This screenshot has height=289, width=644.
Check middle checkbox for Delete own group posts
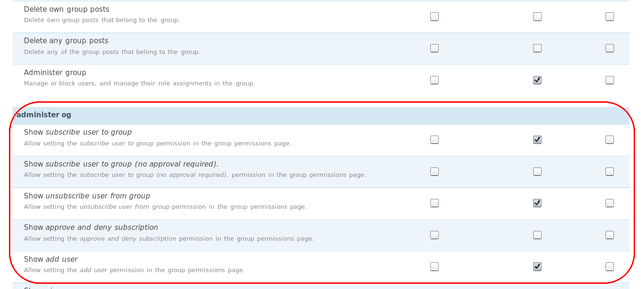537,16
